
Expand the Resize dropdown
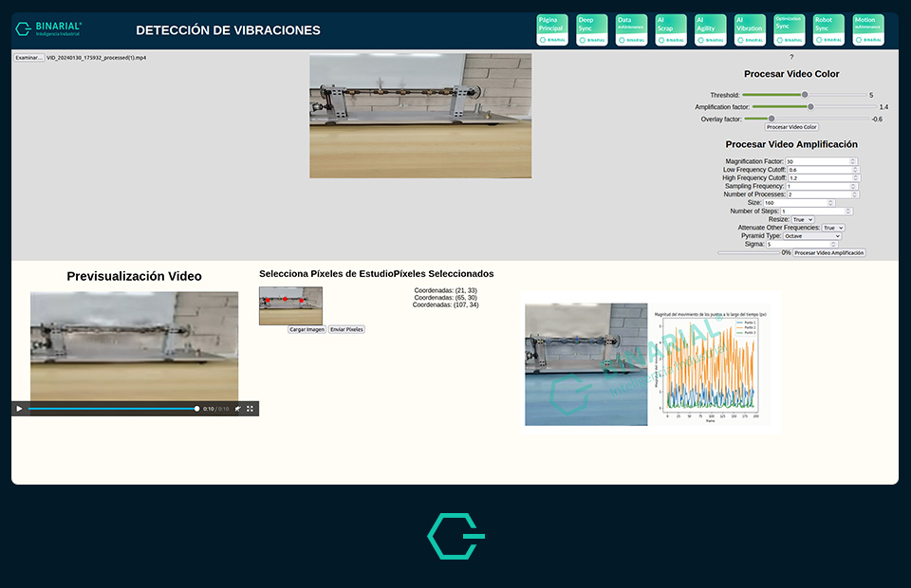(x=803, y=219)
